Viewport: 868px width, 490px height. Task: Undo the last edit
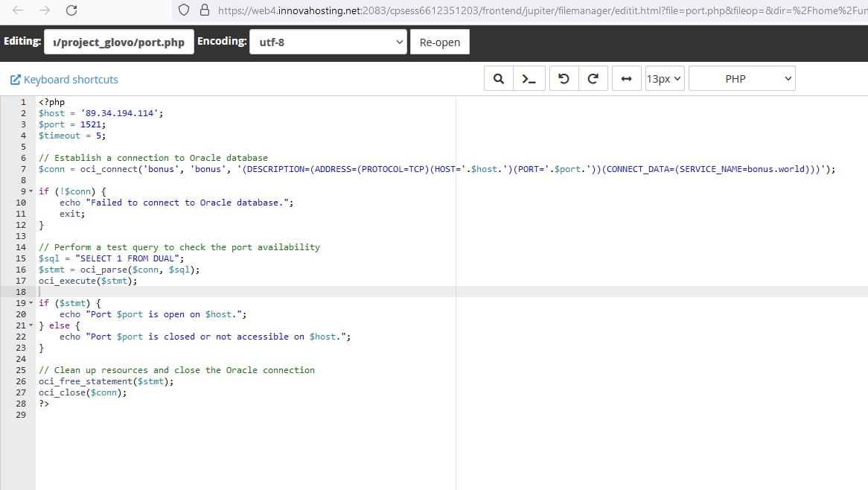564,79
